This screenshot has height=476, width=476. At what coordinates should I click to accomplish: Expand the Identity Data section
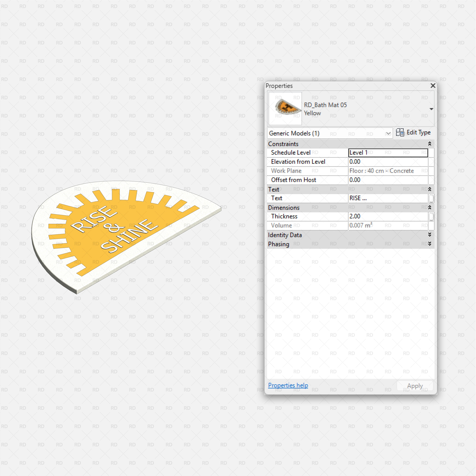430,235
